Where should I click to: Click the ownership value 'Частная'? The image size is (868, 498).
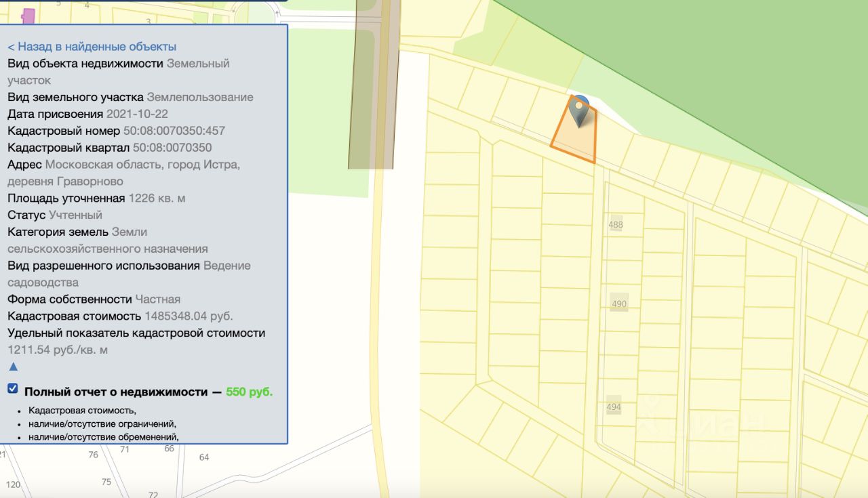(157, 299)
